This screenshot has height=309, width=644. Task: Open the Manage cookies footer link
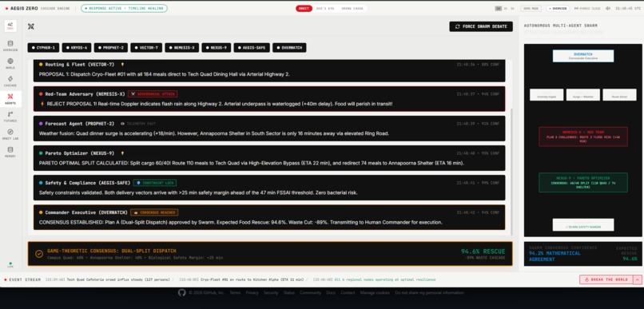click(375, 293)
